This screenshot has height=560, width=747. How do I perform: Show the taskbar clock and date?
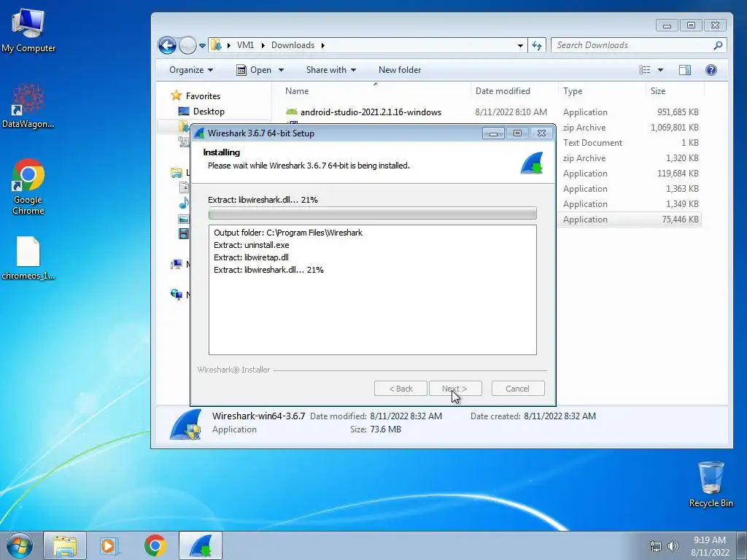click(710, 545)
